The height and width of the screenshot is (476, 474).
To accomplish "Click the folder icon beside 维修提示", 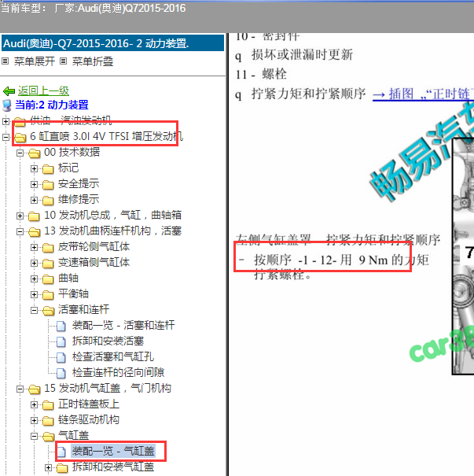I will click(48, 201).
